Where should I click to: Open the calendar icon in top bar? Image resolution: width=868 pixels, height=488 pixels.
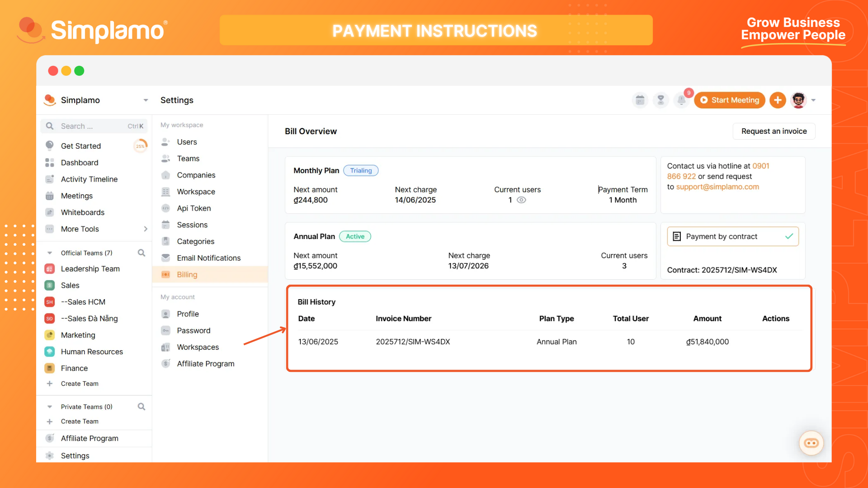click(640, 100)
